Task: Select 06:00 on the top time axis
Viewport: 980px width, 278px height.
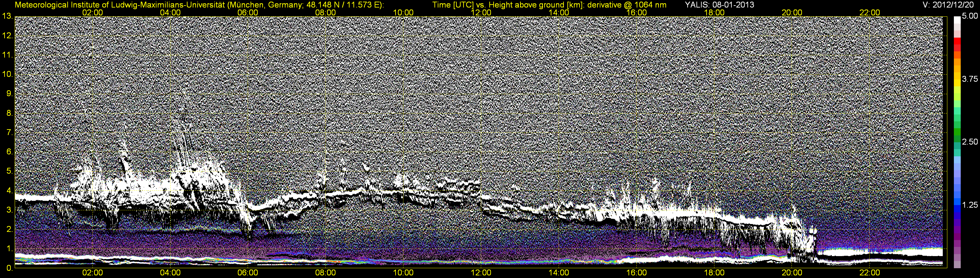Action: [248, 12]
